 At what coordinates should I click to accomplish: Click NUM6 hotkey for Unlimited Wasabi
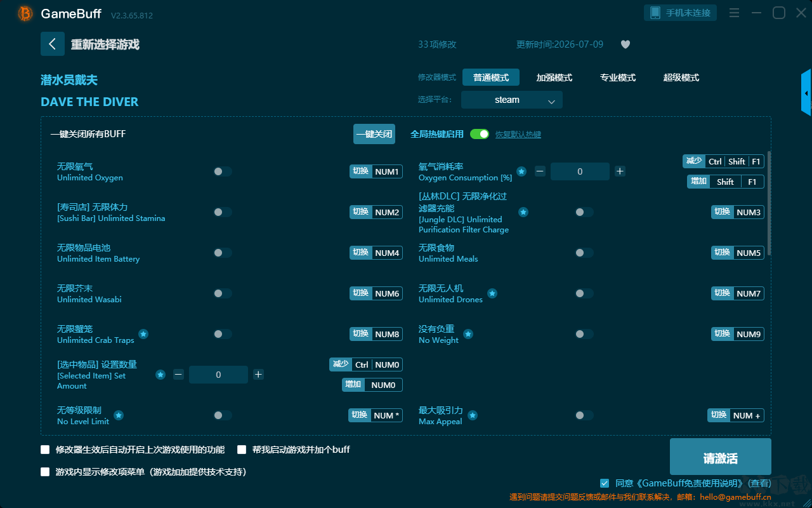pyautogui.click(x=376, y=293)
